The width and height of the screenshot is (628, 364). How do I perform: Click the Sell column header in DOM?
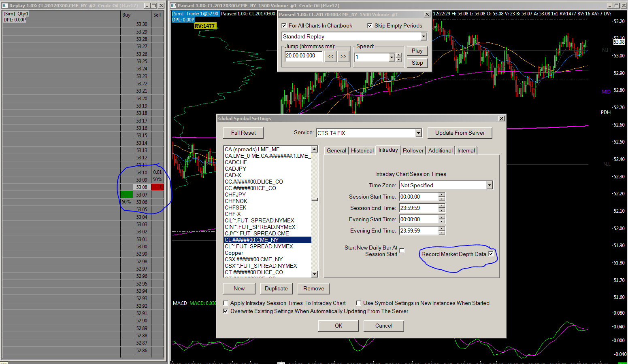coord(157,15)
